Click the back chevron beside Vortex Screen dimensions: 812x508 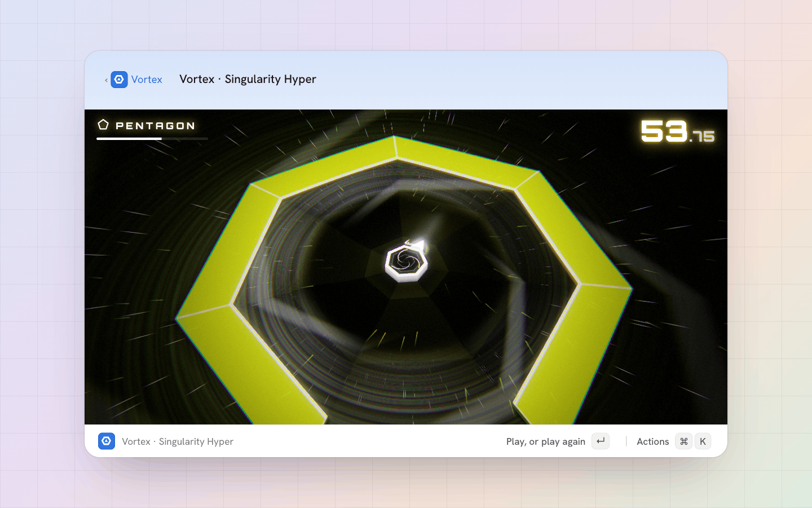[x=106, y=80]
